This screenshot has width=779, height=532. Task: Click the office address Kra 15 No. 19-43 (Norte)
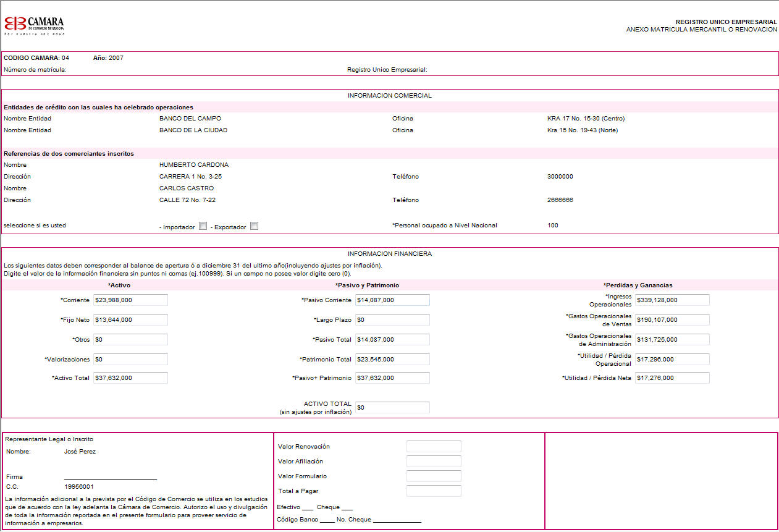pos(583,130)
